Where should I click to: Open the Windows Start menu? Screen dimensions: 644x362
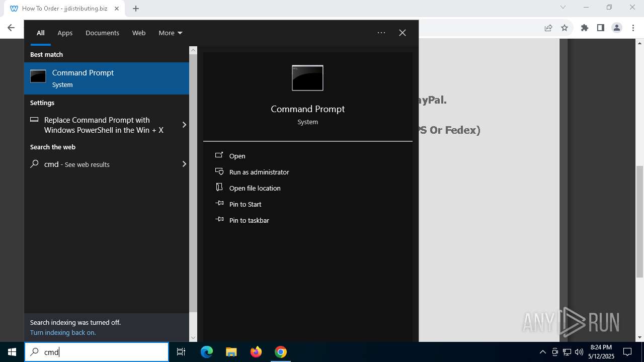pos(12,352)
